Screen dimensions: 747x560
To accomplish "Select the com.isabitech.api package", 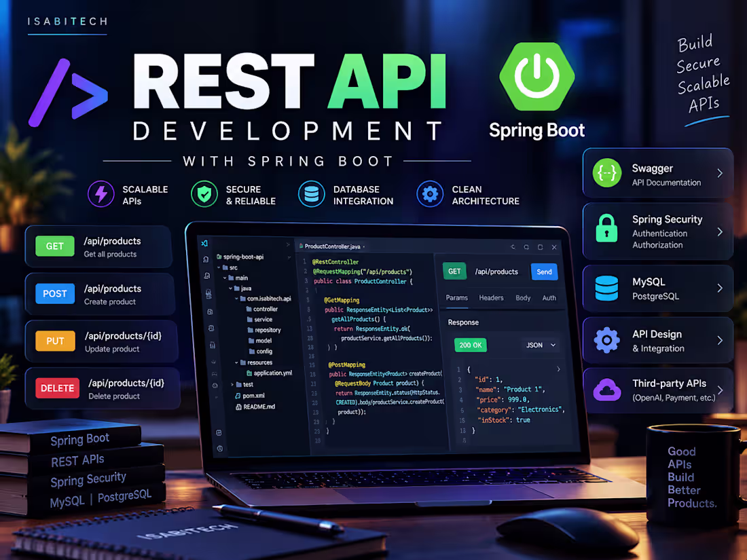I will point(266,299).
